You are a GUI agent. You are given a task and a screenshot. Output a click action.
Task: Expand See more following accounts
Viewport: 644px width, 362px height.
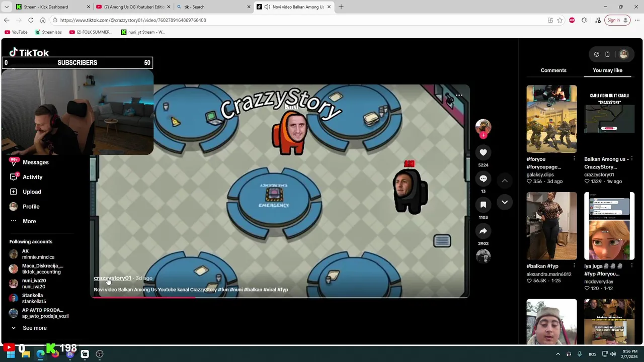coord(29,328)
